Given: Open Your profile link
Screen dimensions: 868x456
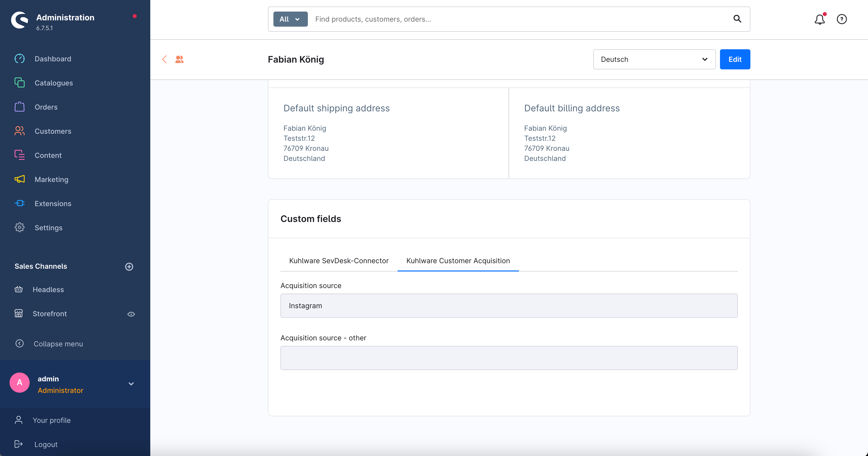Looking at the screenshot, I should click(52, 420).
